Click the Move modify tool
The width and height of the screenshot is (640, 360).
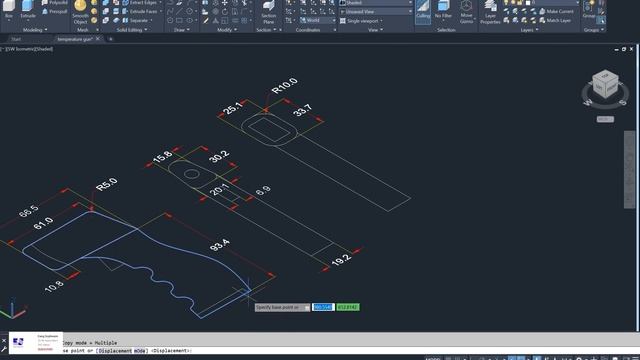(225, 3)
